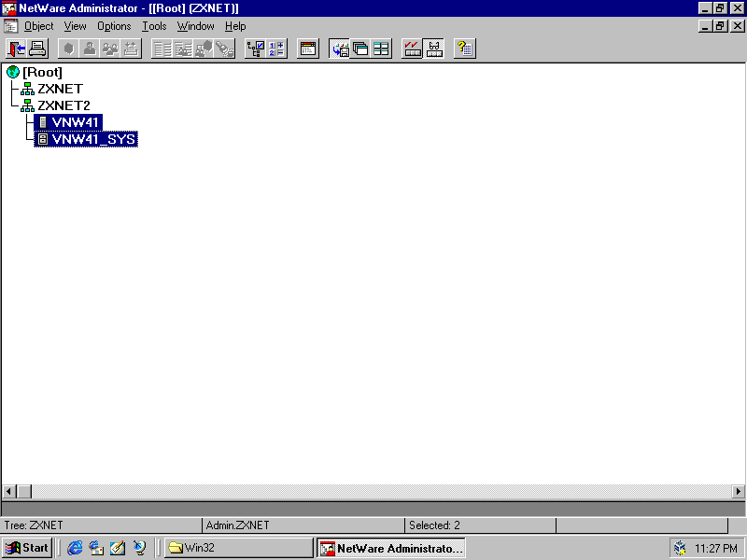
Task: Launch Internet Explorer from quick launch
Action: [x=75, y=548]
